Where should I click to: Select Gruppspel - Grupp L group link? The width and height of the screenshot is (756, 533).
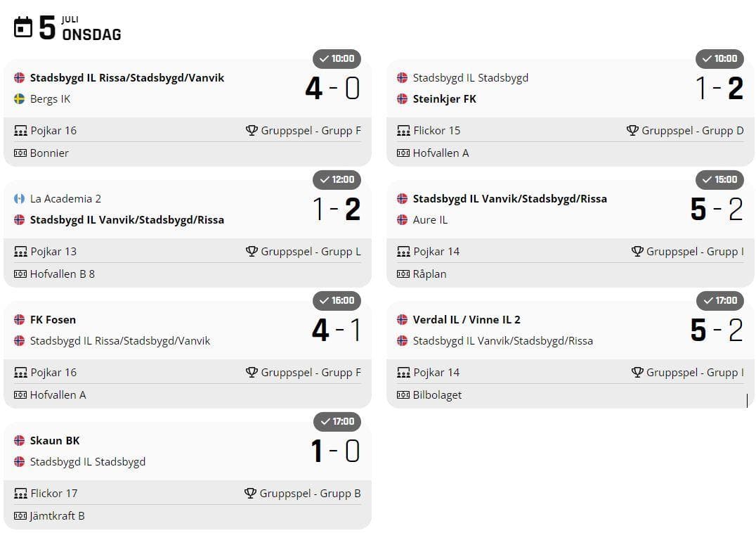click(311, 252)
